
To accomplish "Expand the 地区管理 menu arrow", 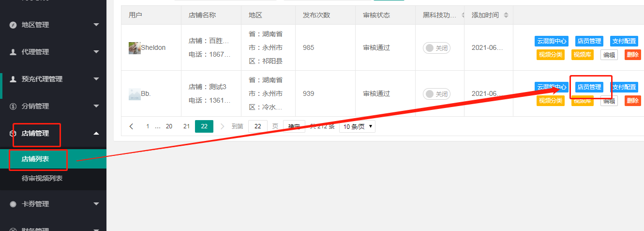I will point(96,25).
